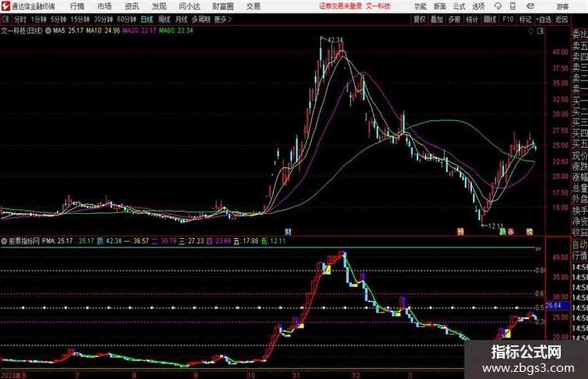Open the mobile phone icon in title bar
Viewport: 588px width, 379px height.
point(513,6)
